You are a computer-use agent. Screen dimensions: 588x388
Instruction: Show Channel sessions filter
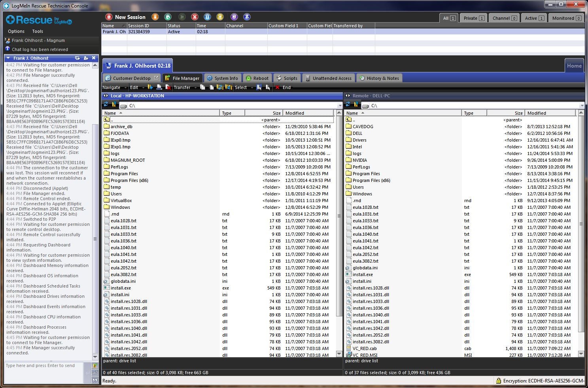[x=504, y=18]
